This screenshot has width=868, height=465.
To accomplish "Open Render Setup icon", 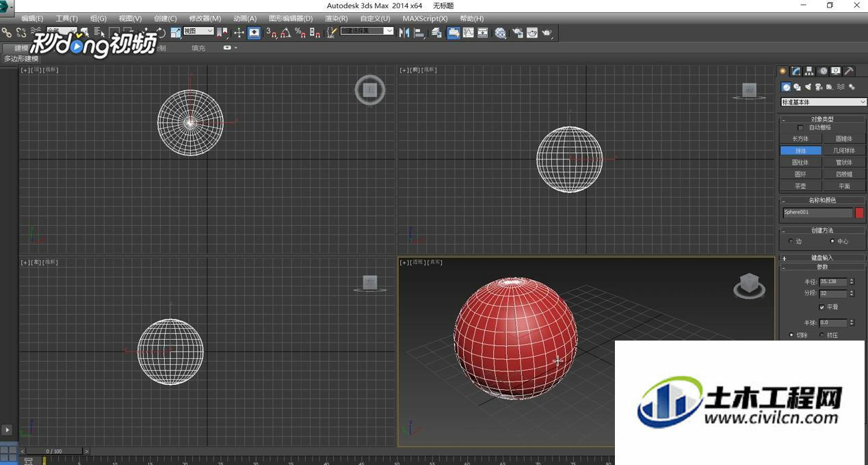I will (x=518, y=32).
